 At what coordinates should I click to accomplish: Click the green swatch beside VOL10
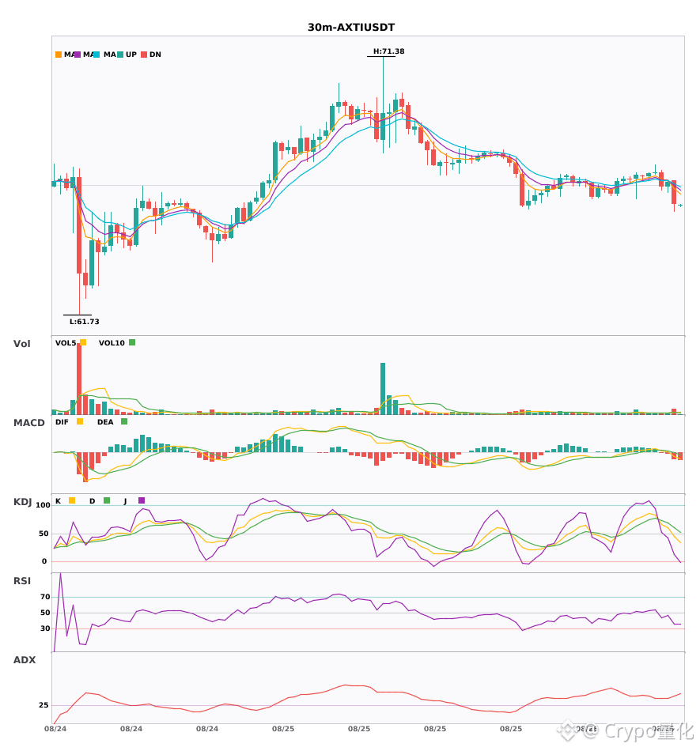click(132, 342)
